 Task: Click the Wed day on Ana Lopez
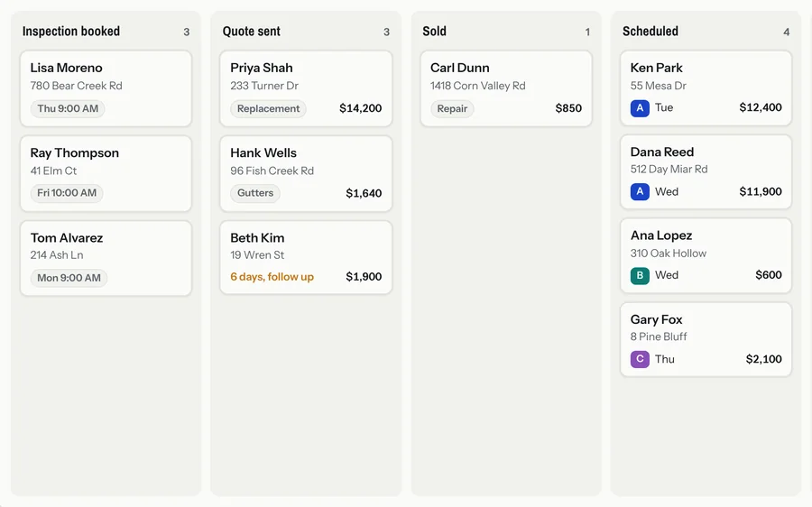pos(667,275)
